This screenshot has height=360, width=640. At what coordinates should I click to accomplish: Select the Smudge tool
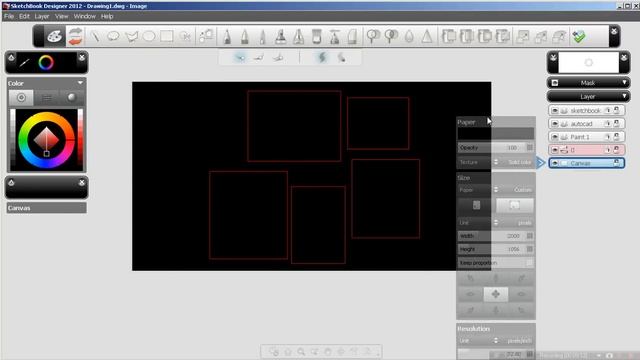point(372,36)
